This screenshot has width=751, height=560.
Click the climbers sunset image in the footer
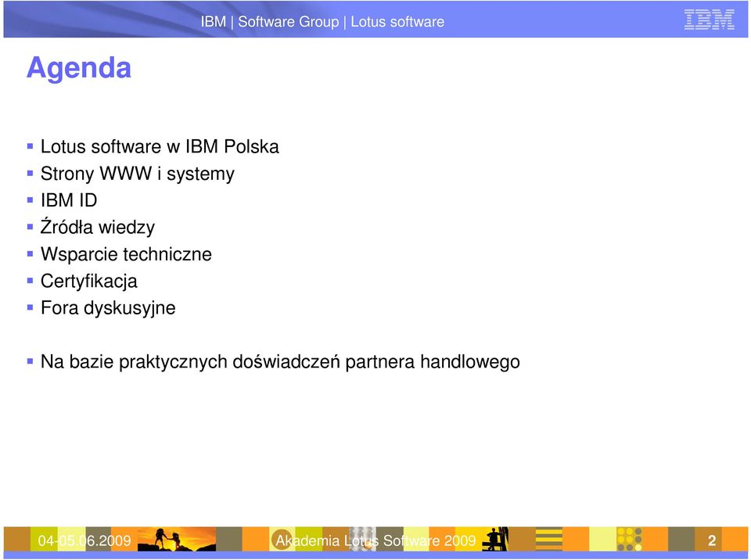(177, 540)
